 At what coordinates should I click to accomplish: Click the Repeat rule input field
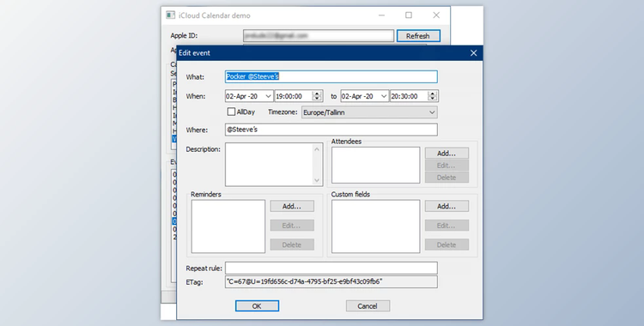click(x=331, y=268)
